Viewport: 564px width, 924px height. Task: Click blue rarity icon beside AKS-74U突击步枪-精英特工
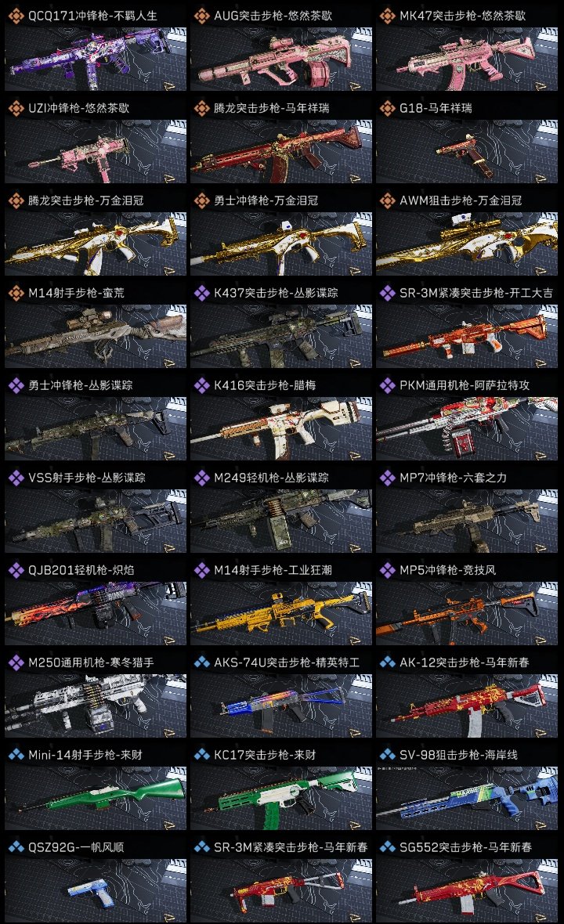pyautogui.click(x=201, y=662)
